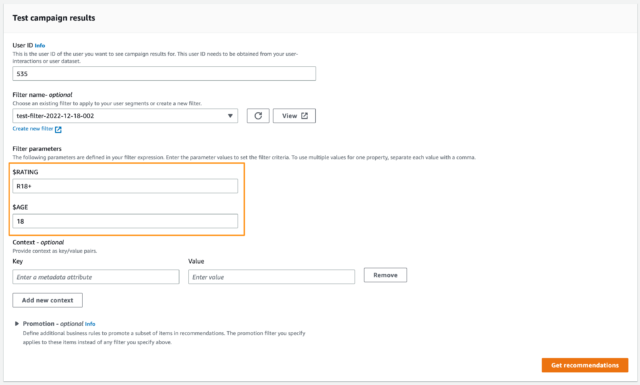Click the $RATING field with R18+

pyautogui.click(x=125, y=186)
